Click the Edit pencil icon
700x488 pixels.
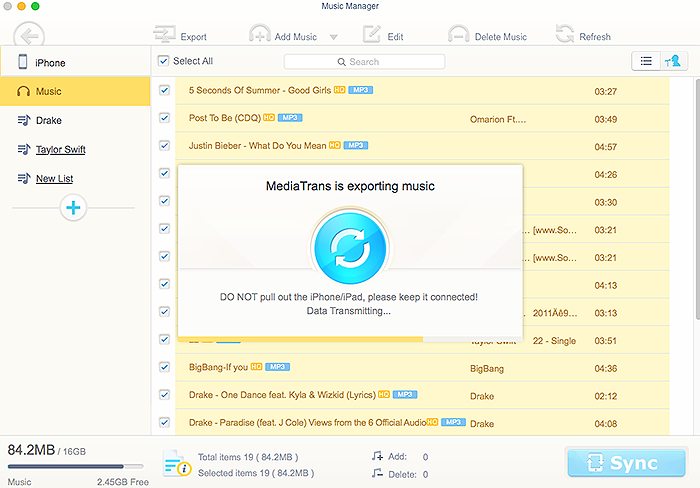point(371,34)
